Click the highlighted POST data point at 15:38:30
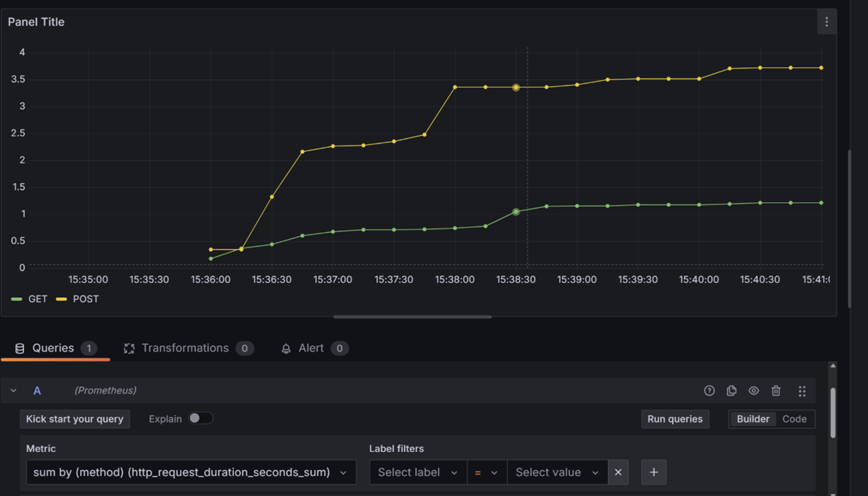This screenshot has height=496, width=868. [x=516, y=87]
